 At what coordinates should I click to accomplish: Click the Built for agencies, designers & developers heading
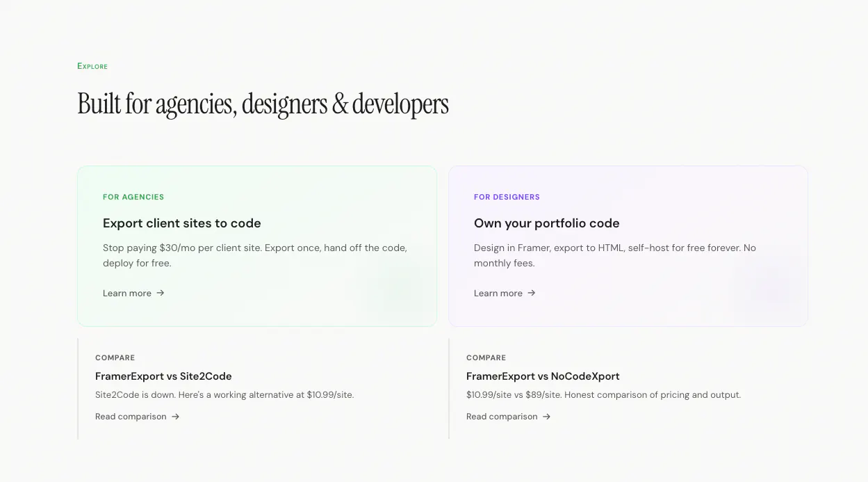263,104
